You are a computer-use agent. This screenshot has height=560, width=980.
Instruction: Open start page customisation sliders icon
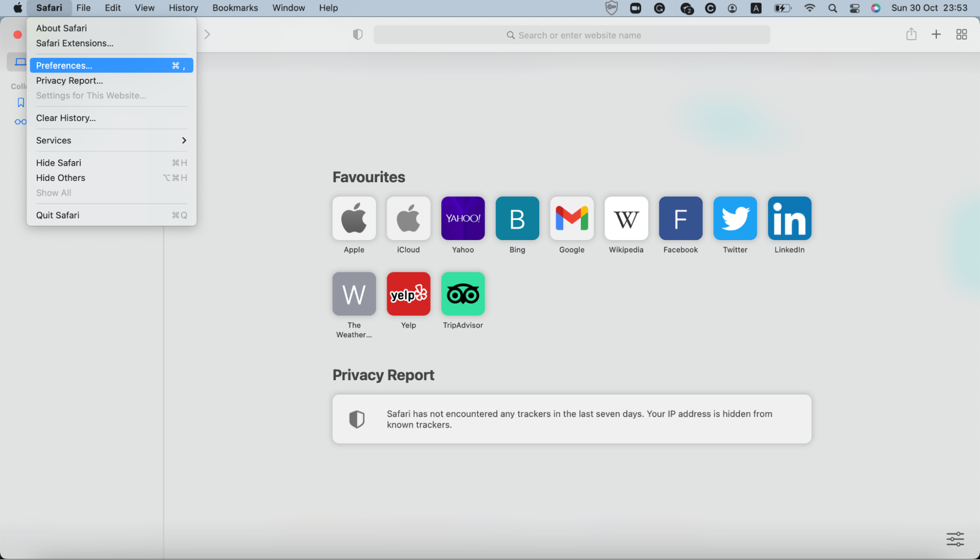point(955,539)
